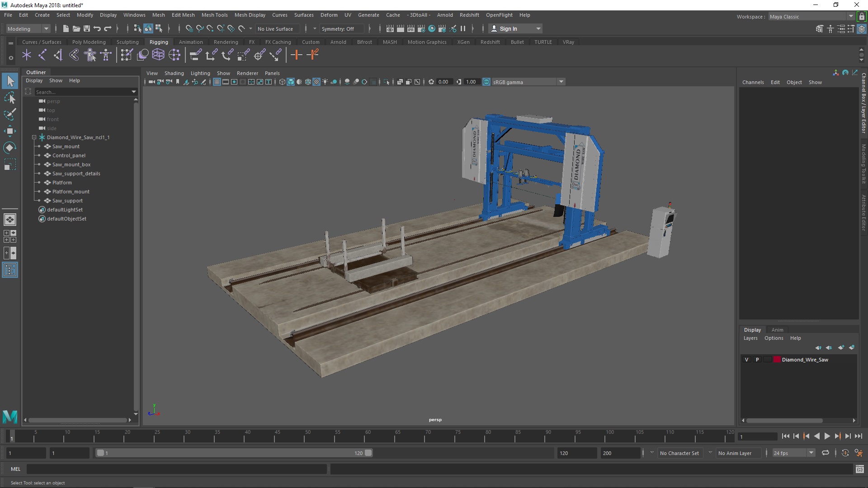Switch to the Animation shelf tab

point(190,42)
